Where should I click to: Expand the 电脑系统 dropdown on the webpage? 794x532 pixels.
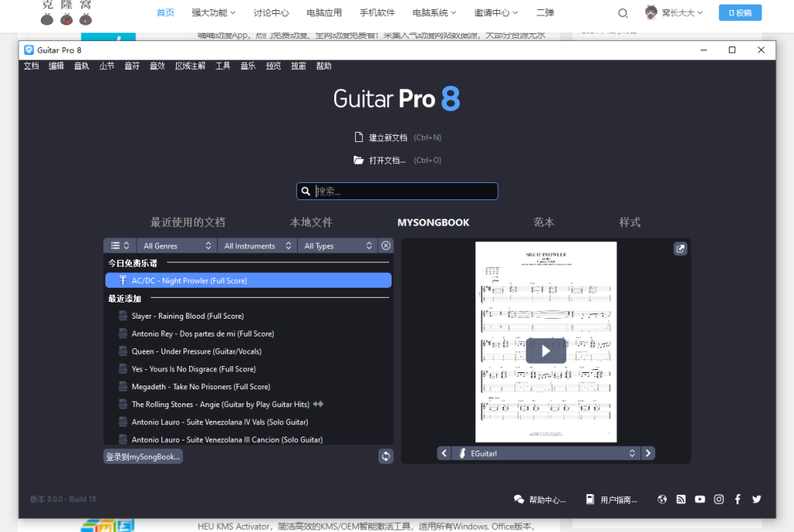(434, 12)
